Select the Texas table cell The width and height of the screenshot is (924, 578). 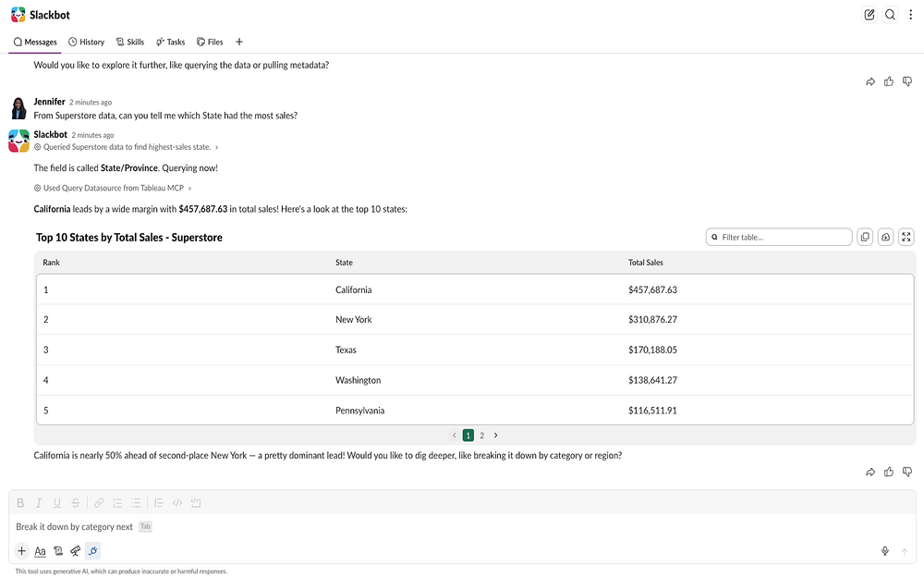pos(346,350)
